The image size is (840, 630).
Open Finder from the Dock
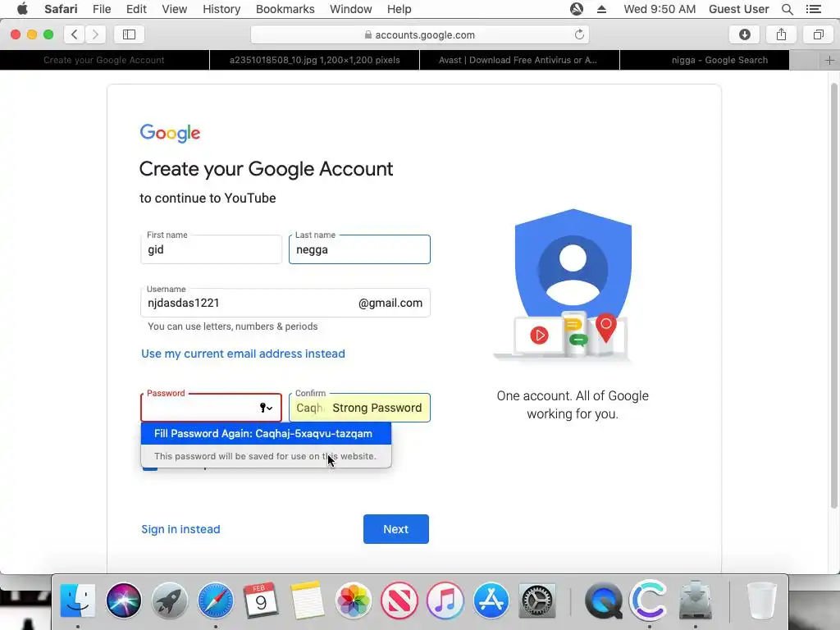tap(78, 600)
